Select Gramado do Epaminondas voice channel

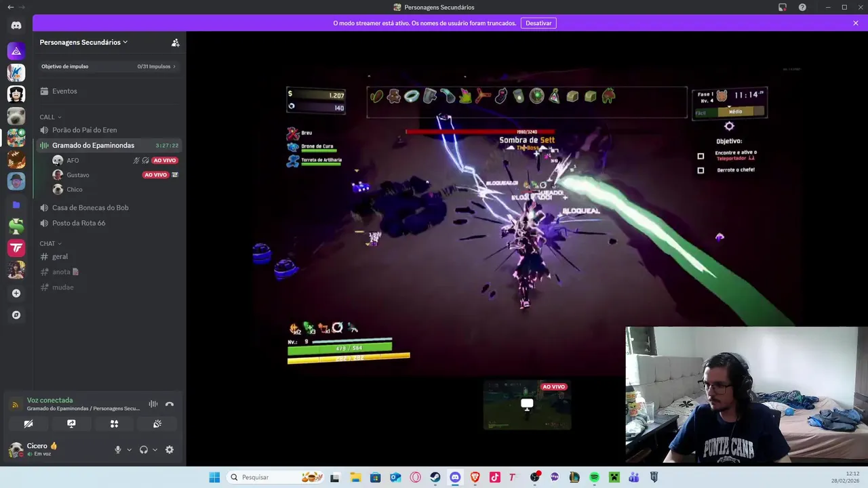(x=108, y=145)
